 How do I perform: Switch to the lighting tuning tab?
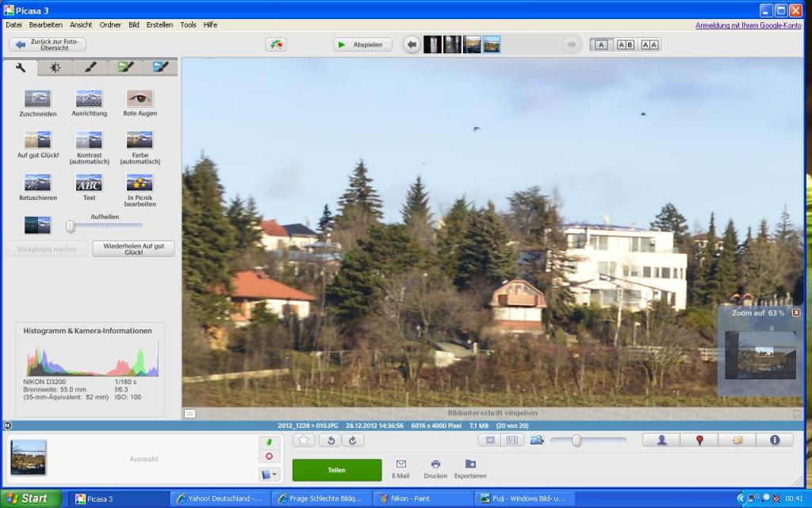tap(55, 67)
